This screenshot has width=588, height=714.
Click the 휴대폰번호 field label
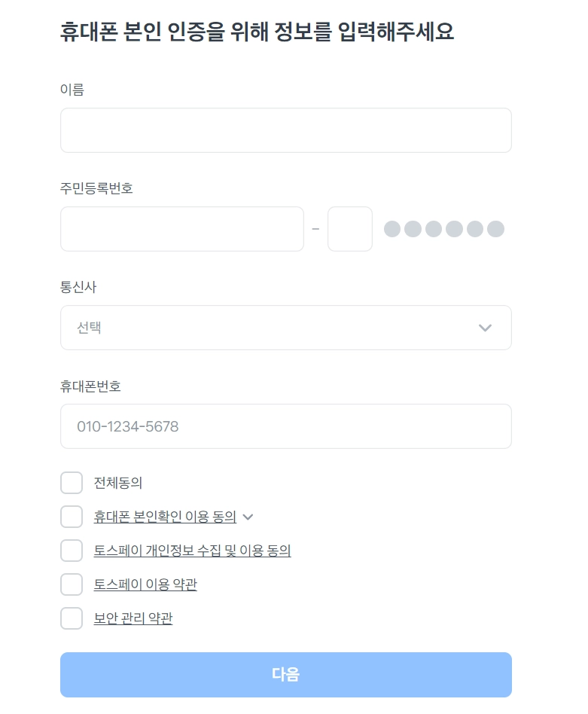coord(90,386)
